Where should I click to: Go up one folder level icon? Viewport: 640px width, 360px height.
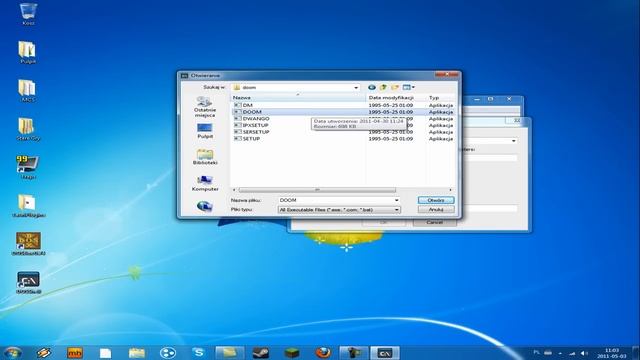click(383, 87)
